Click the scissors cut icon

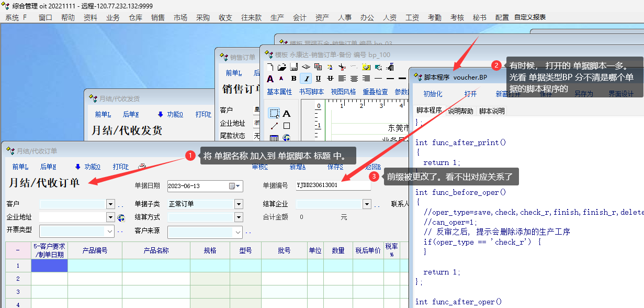(342, 67)
